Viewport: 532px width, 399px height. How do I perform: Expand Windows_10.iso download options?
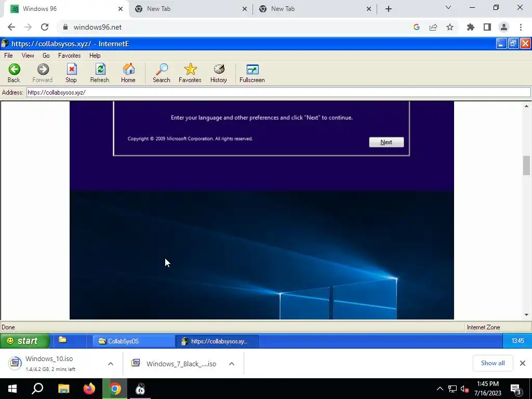point(111,364)
